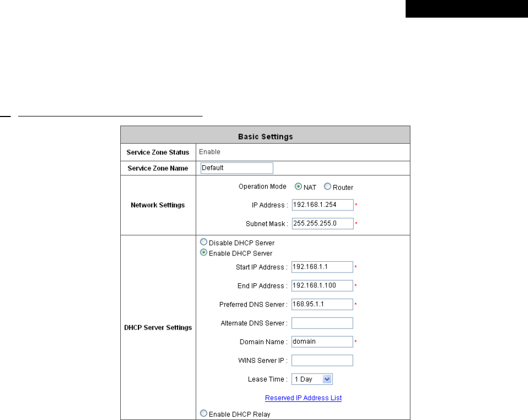
Task: Select the NAT operation mode
Action: 298,186
